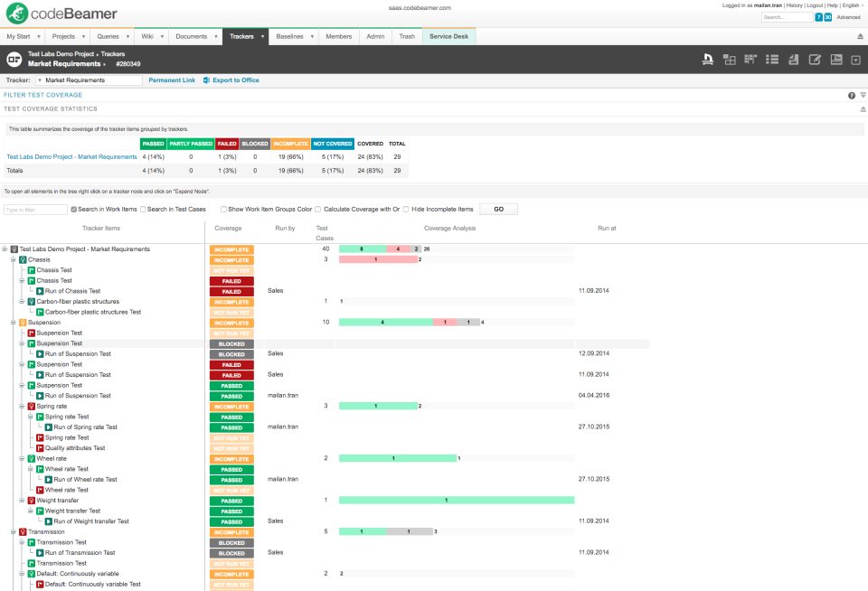The width and height of the screenshot is (868, 591).
Task: Click the tracker badge icon beside breadcrumb
Action: tap(14, 60)
